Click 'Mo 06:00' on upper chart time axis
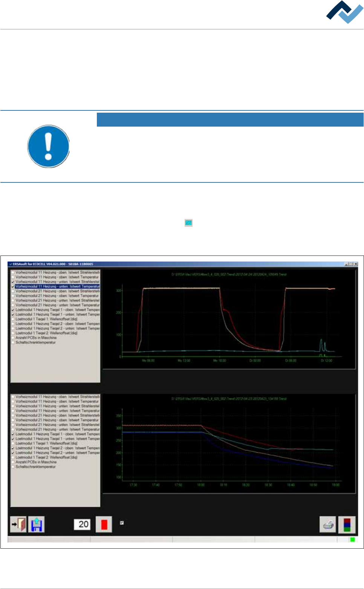364x589 pixels. [148, 361]
